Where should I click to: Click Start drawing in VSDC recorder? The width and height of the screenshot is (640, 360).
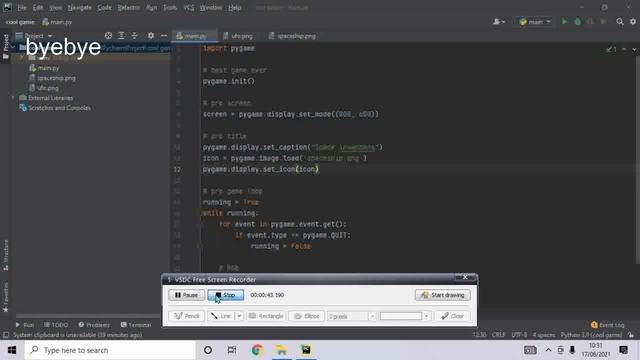[443, 295]
